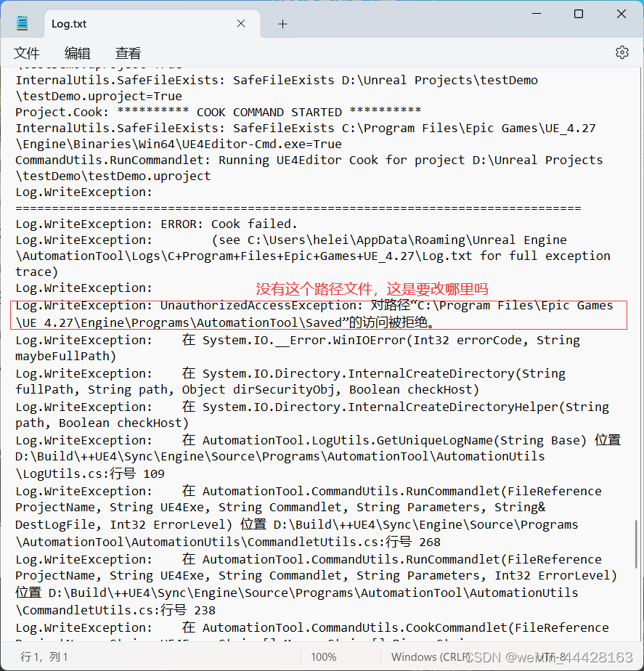Viewport: 644px width, 671px height.
Task: Click the '\CommandletUtils.cs:行号 238' line
Action: pyautogui.click(x=115, y=610)
